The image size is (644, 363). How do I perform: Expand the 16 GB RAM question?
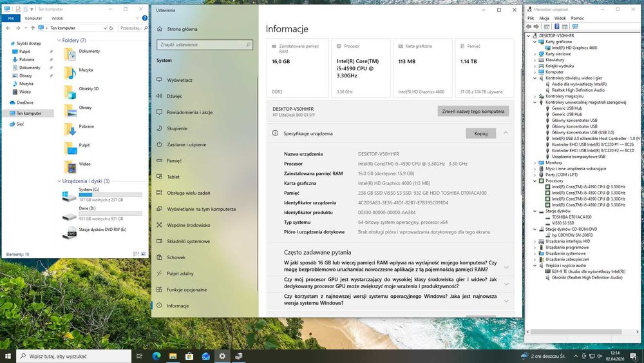506,267
